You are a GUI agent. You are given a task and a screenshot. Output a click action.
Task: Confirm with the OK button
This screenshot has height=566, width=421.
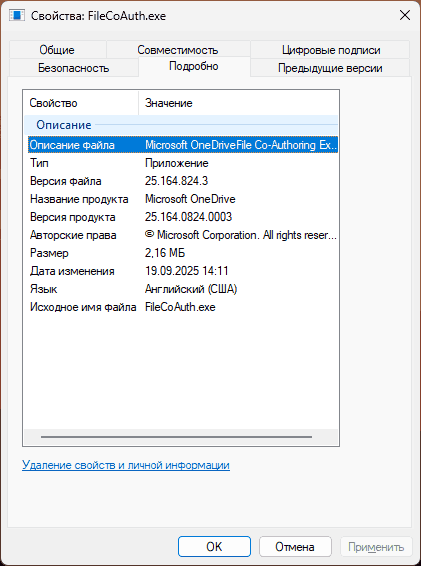[214, 547]
